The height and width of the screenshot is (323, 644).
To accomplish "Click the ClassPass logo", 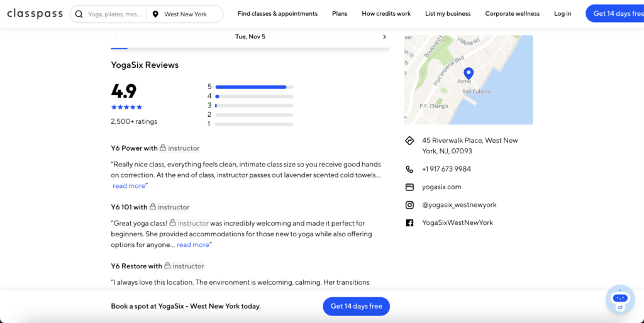I will [35, 14].
